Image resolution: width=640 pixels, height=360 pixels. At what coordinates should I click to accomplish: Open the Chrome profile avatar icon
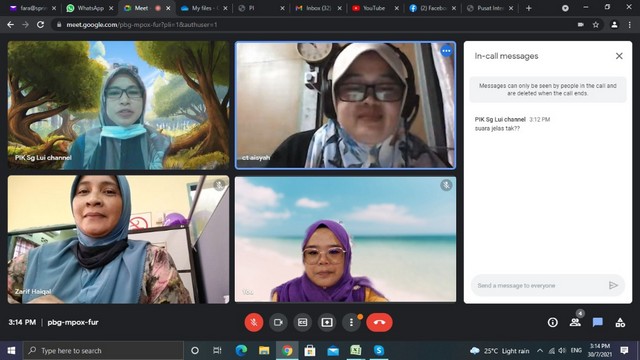click(x=614, y=24)
